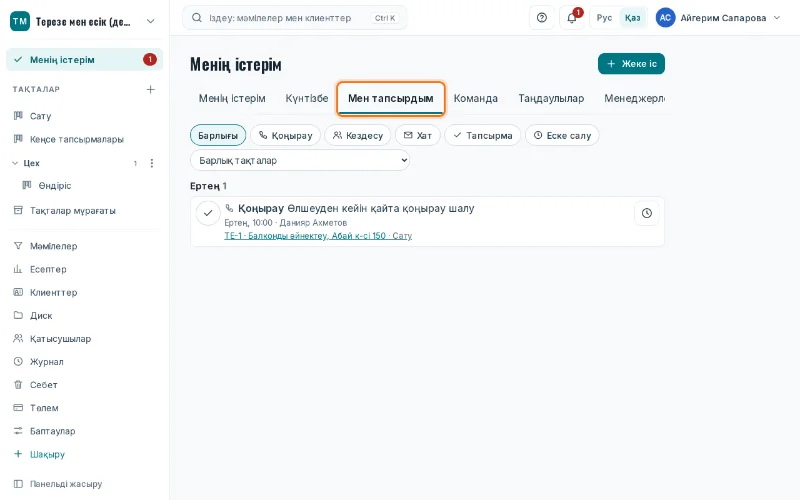Expand workspace switcher dropdown chevron
Image resolution: width=800 pixels, height=500 pixels.
pos(151,21)
